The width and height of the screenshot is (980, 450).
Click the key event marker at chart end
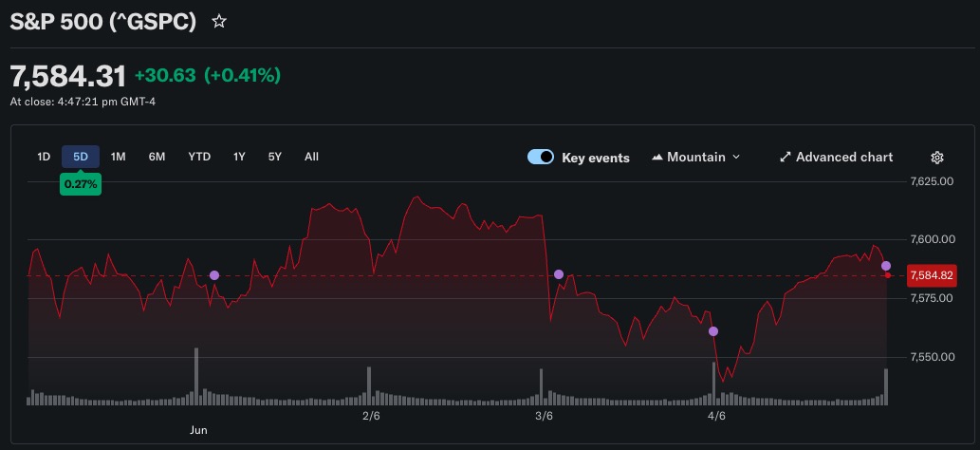[886, 266]
